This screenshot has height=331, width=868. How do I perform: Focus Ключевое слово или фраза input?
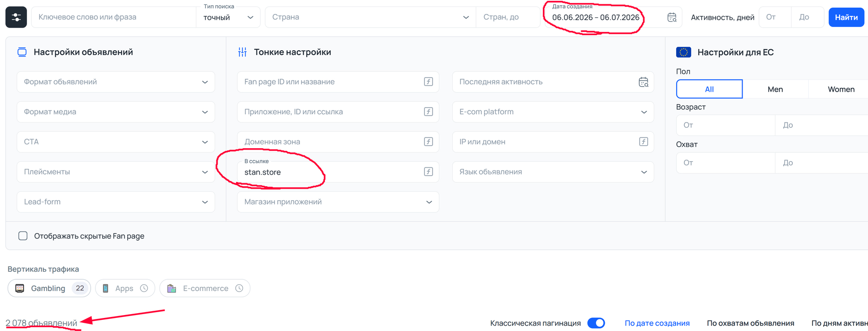(x=114, y=17)
